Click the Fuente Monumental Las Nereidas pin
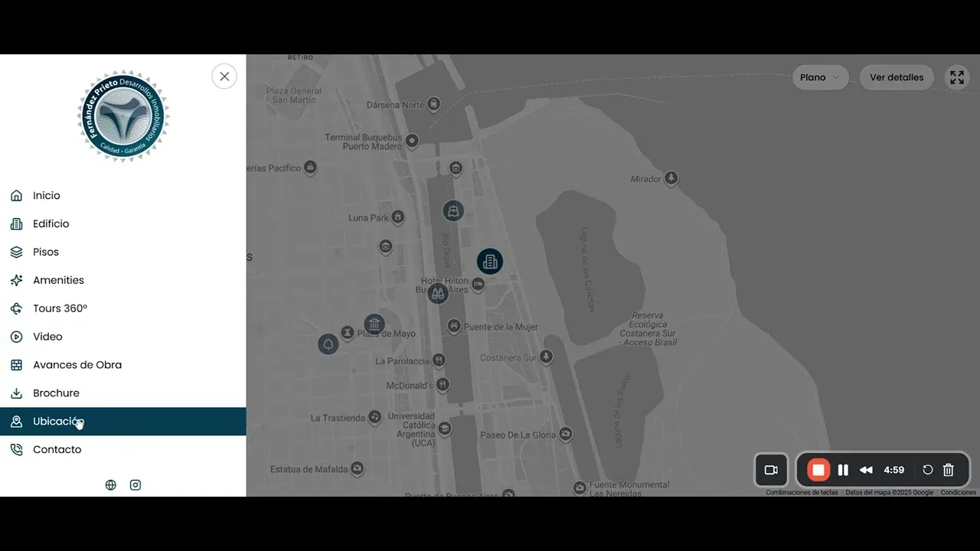 tap(580, 487)
